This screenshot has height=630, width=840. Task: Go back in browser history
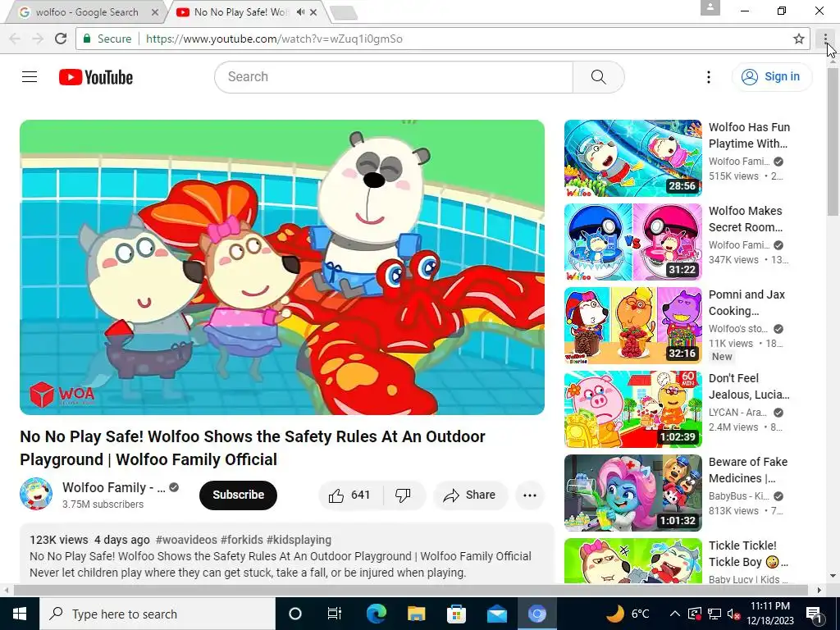click(x=15, y=39)
